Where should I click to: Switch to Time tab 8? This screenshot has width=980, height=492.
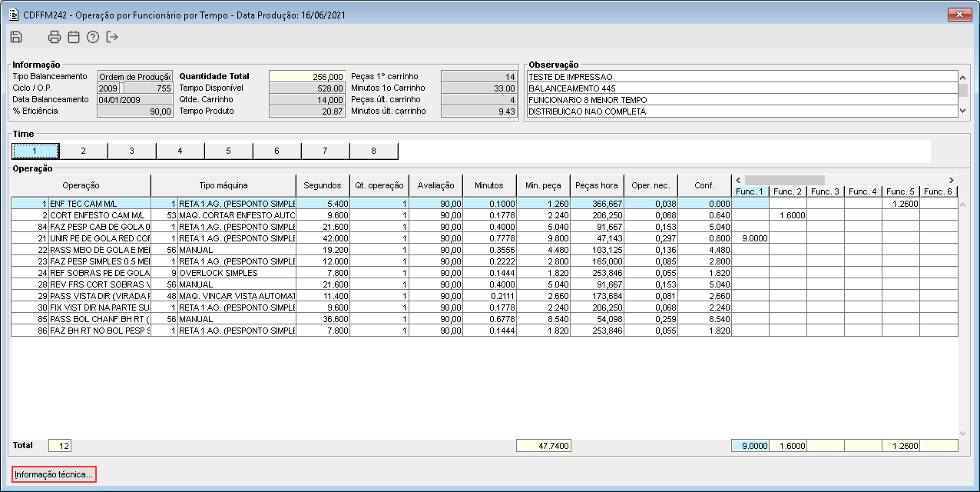point(373,151)
